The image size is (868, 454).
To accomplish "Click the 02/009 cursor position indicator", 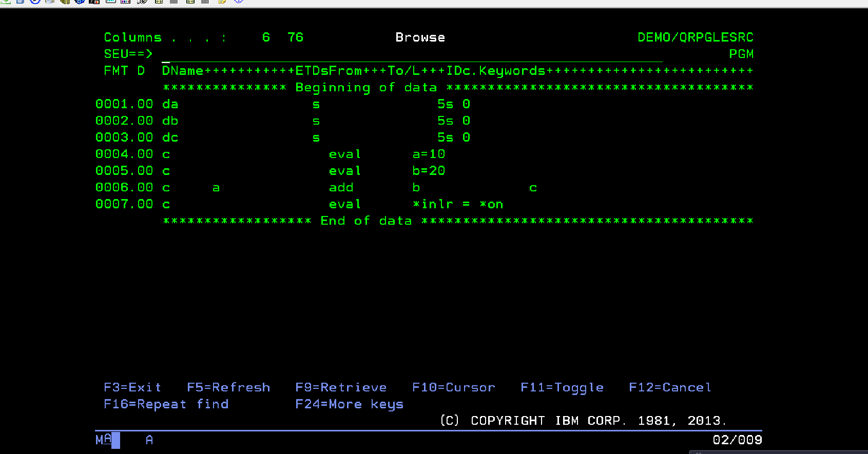I will coord(737,440).
